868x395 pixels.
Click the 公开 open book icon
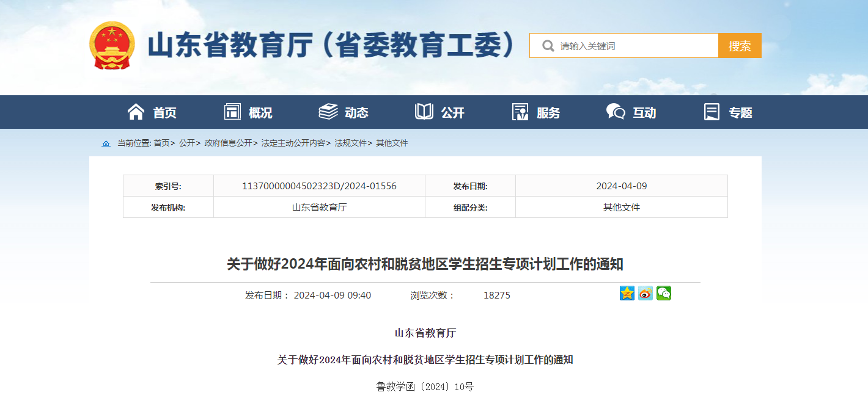[424, 112]
